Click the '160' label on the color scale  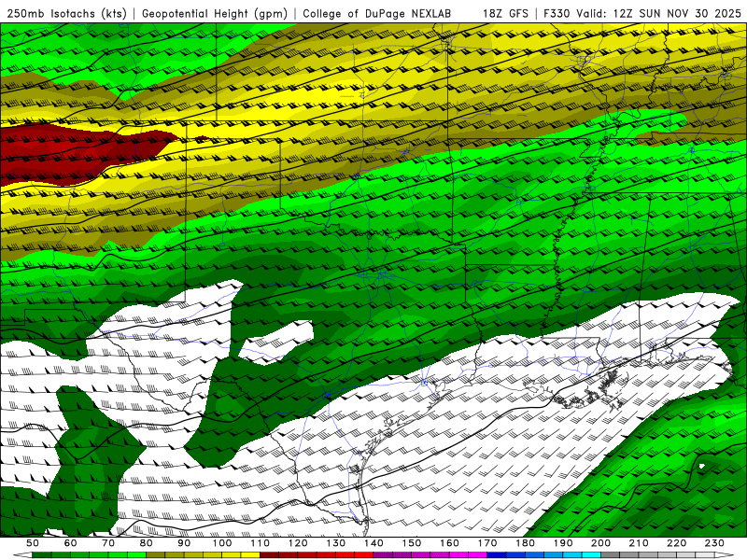[x=449, y=543]
